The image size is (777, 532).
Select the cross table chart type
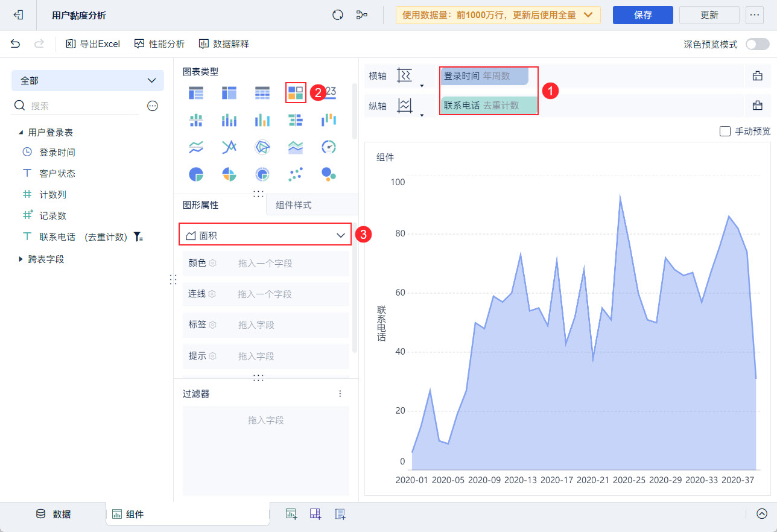(x=229, y=92)
